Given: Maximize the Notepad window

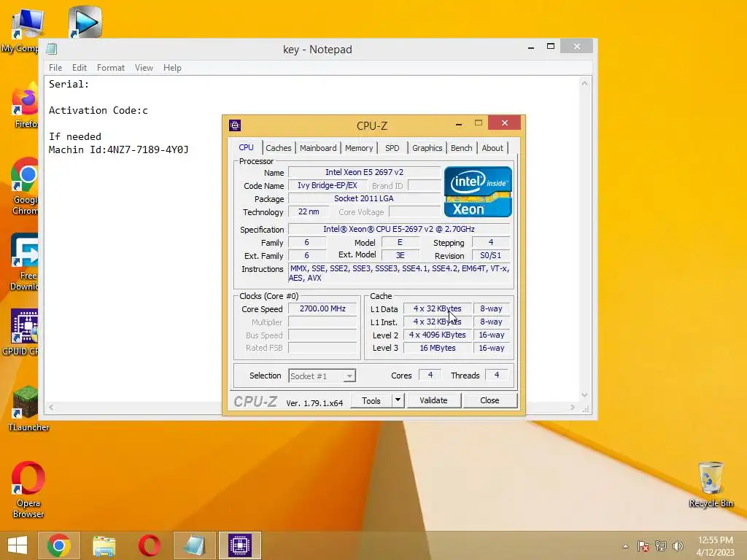Looking at the screenshot, I should [551, 47].
